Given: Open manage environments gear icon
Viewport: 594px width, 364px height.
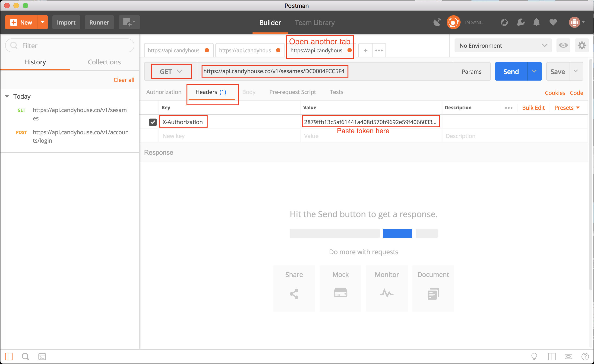Looking at the screenshot, I should [x=581, y=45].
